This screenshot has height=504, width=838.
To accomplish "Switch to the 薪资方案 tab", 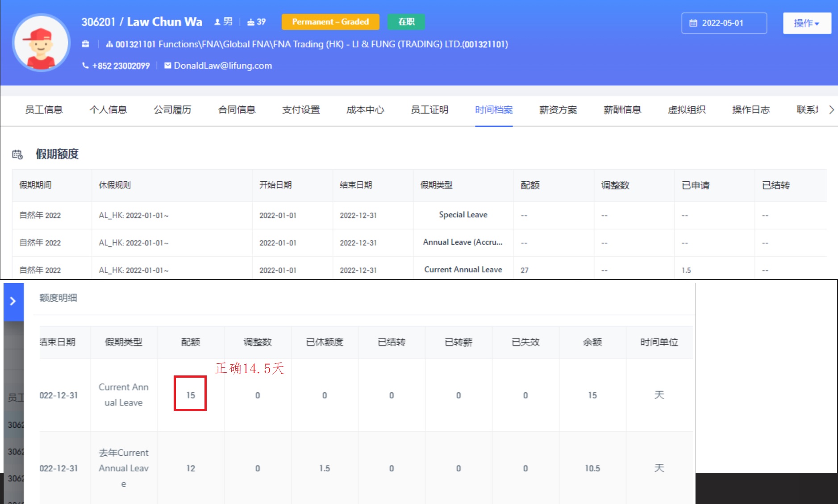I will (x=558, y=110).
